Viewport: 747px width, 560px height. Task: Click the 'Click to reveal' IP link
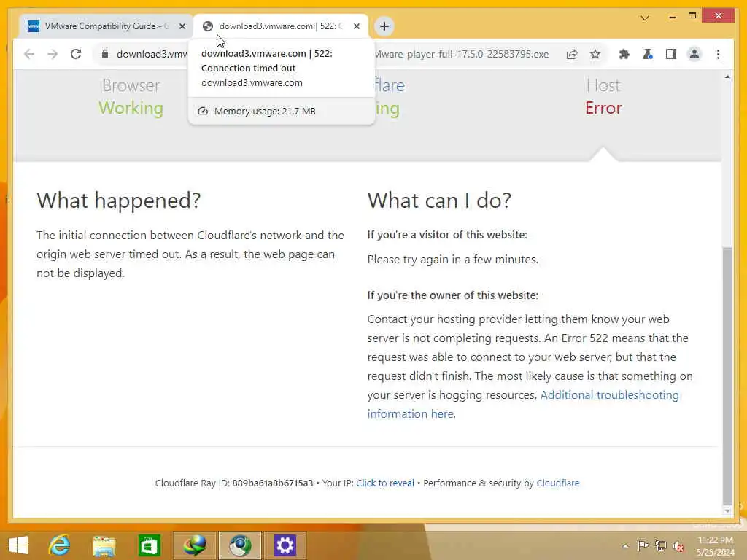click(x=385, y=483)
